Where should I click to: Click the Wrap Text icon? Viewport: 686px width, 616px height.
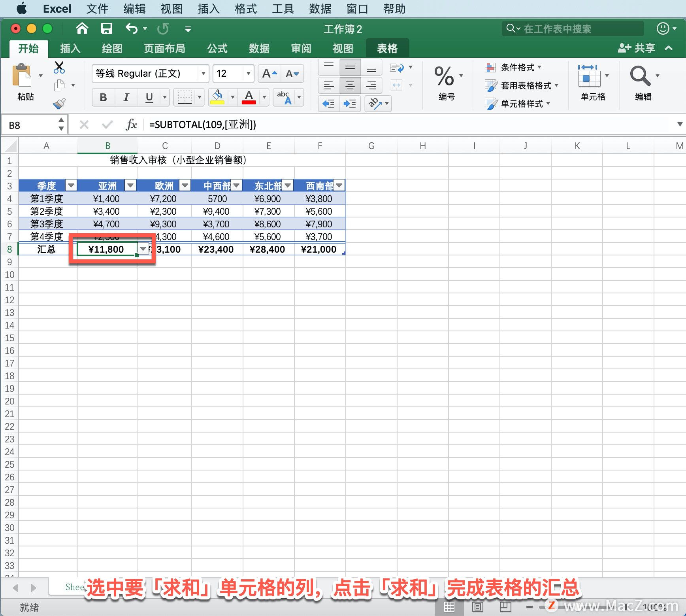397,68
